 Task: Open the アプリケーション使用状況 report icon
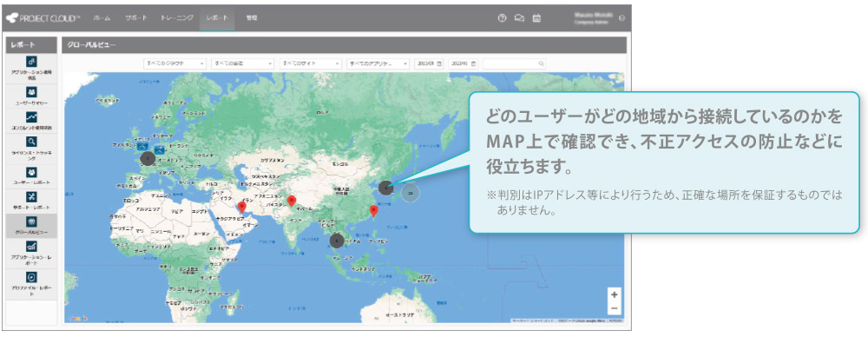31,62
